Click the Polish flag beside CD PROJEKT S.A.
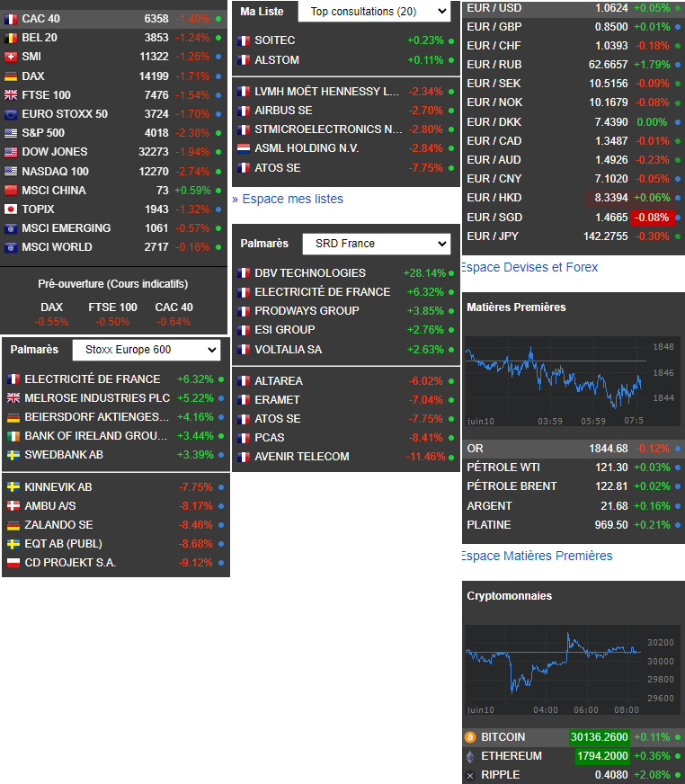The width and height of the screenshot is (685, 784). (x=13, y=563)
